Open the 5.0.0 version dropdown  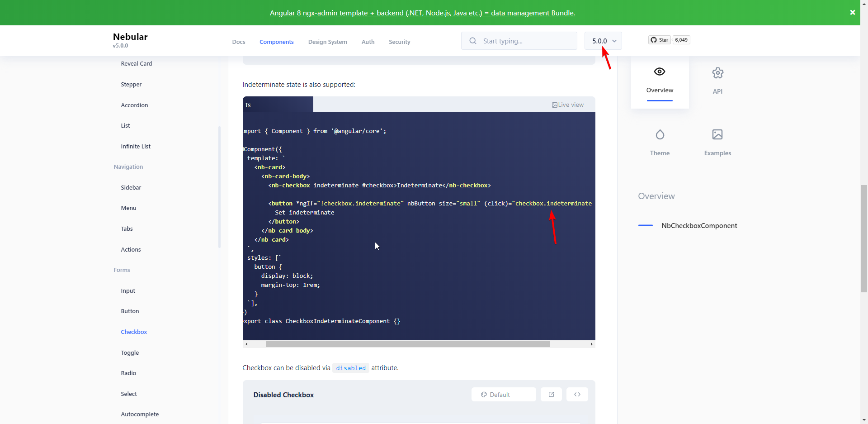[603, 41]
